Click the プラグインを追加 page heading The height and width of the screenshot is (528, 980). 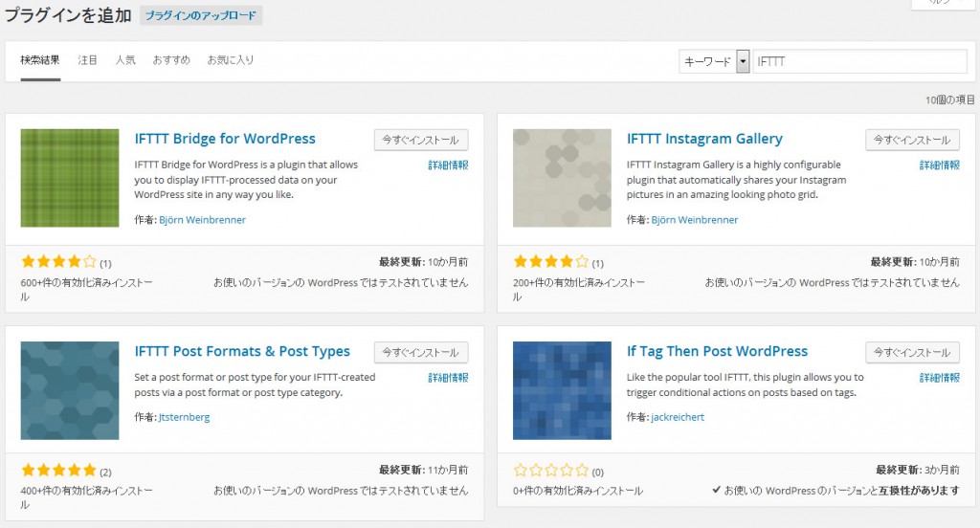pos(68,15)
